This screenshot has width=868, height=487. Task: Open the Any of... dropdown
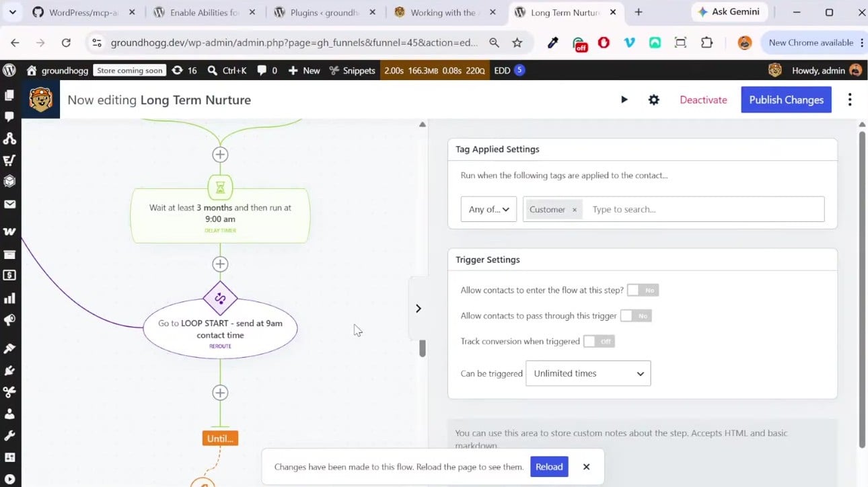coord(489,209)
